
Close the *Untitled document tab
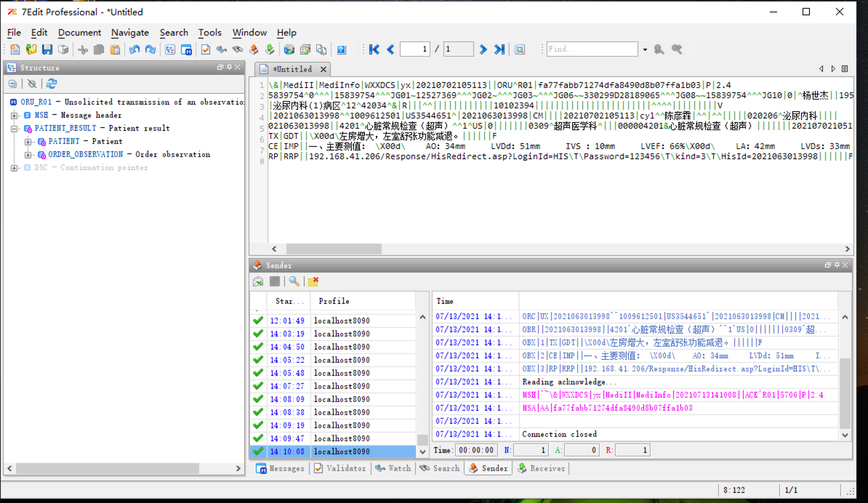click(323, 69)
